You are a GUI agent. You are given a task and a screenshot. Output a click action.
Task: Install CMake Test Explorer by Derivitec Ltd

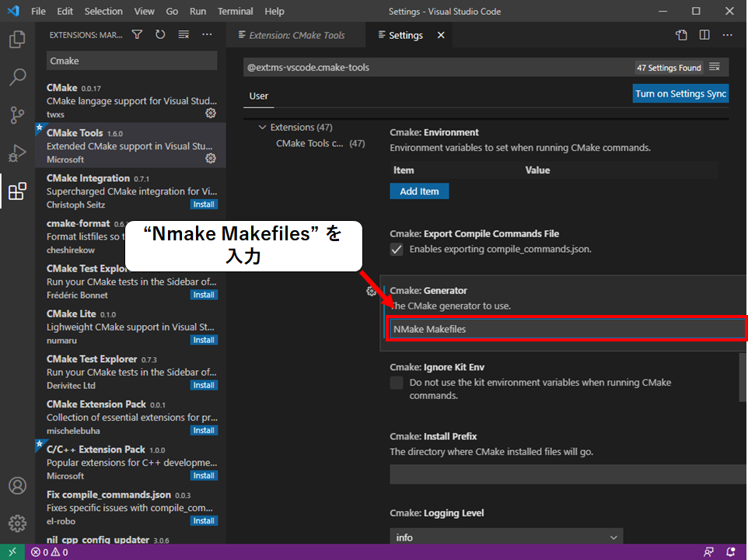click(x=204, y=385)
